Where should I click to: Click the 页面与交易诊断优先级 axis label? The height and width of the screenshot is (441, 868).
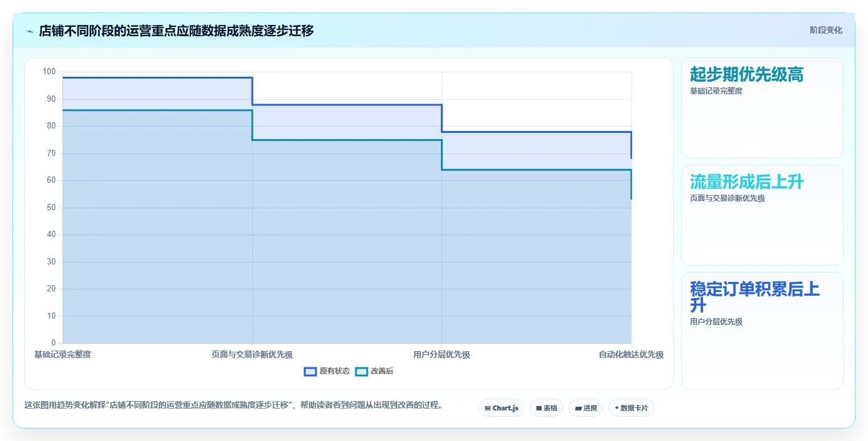click(x=252, y=354)
